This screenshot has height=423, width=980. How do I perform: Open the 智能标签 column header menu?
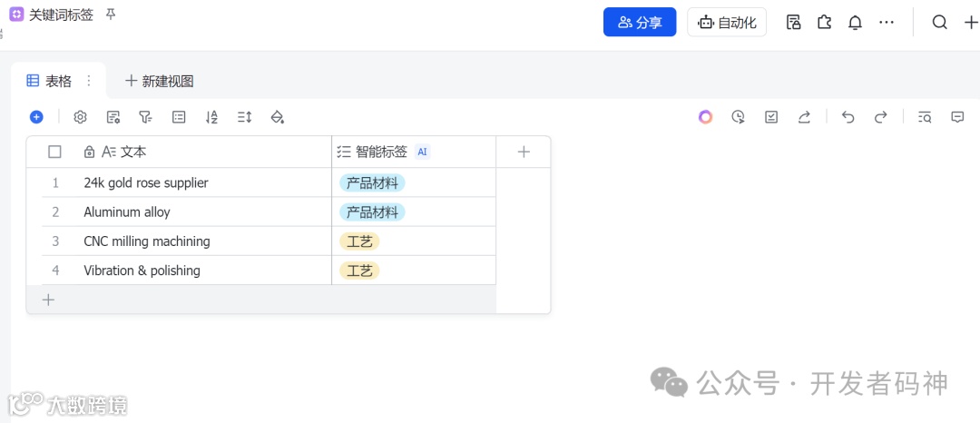coord(381,152)
